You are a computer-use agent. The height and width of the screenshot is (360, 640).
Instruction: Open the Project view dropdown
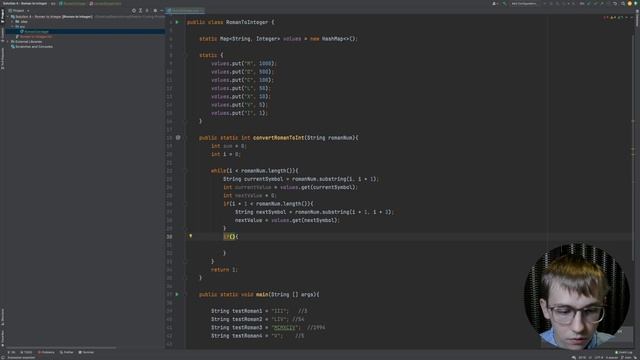19,11
